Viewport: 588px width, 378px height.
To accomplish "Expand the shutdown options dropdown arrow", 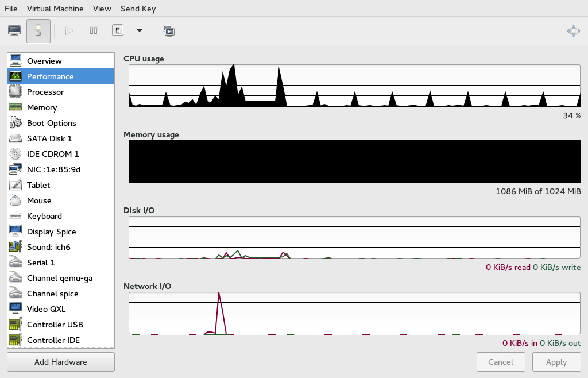I will [x=139, y=31].
